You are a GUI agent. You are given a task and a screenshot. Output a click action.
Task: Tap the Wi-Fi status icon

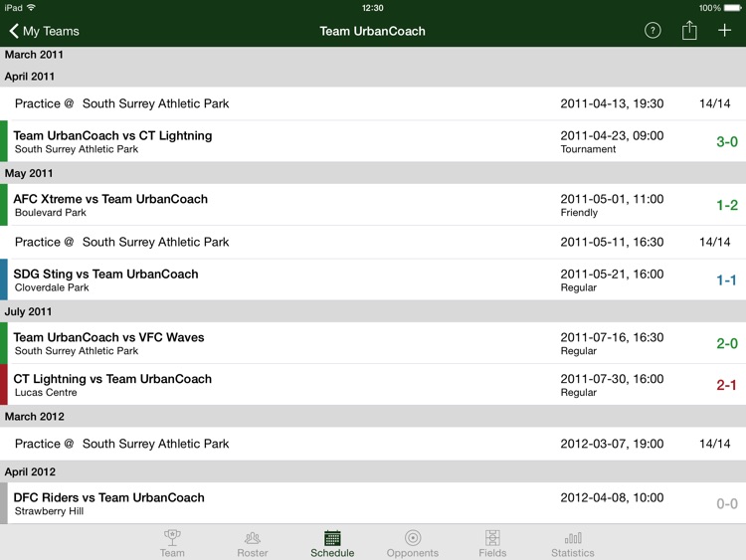pyautogui.click(x=32, y=8)
